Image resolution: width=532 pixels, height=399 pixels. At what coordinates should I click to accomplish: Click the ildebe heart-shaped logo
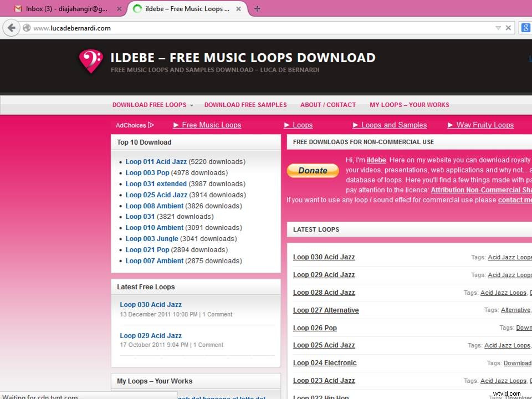tap(90, 62)
